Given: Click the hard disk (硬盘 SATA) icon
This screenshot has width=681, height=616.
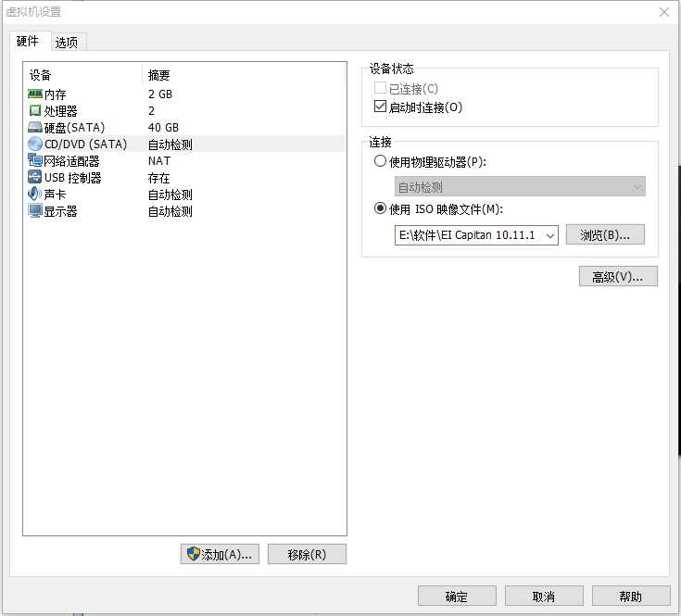Looking at the screenshot, I should click(35, 127).
